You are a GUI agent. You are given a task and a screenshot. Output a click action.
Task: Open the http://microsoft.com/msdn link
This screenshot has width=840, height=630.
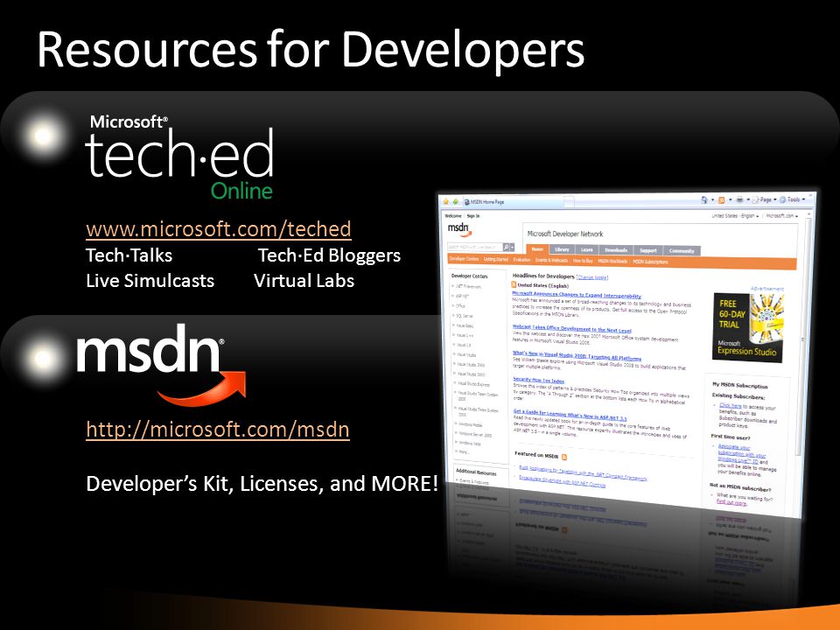218,430
